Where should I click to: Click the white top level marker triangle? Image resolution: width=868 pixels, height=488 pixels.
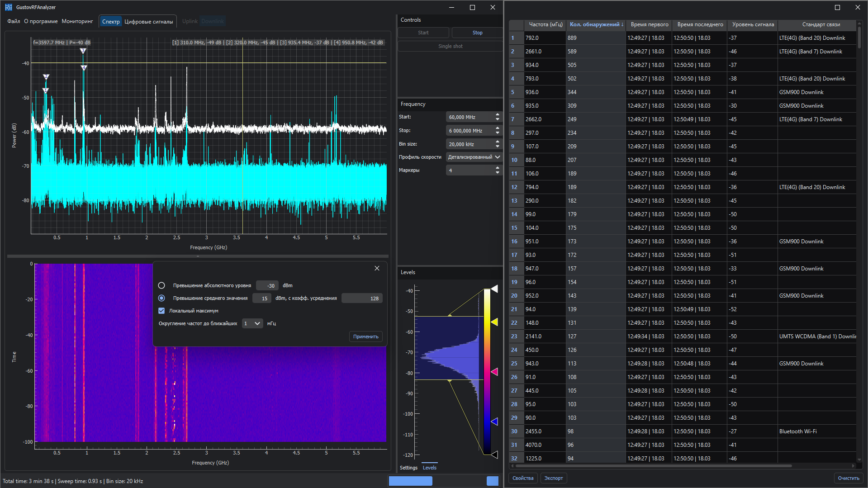click(x=494, y=289)
